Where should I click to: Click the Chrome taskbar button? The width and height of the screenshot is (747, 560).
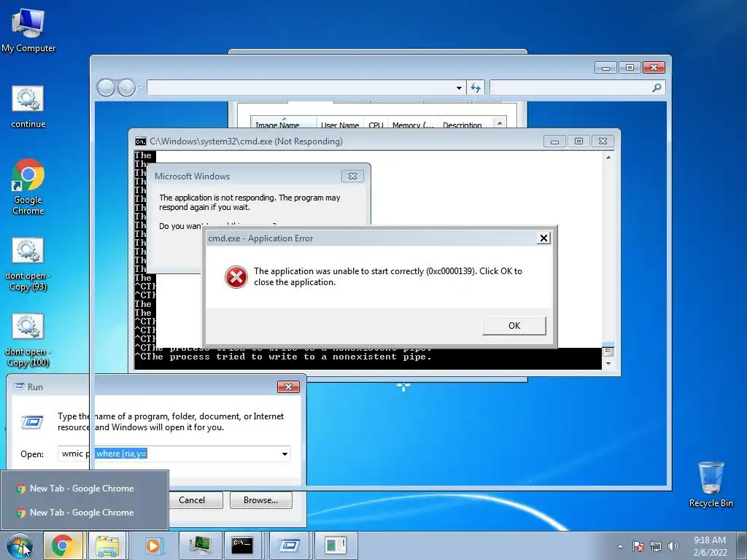click(x=63, y=545)
